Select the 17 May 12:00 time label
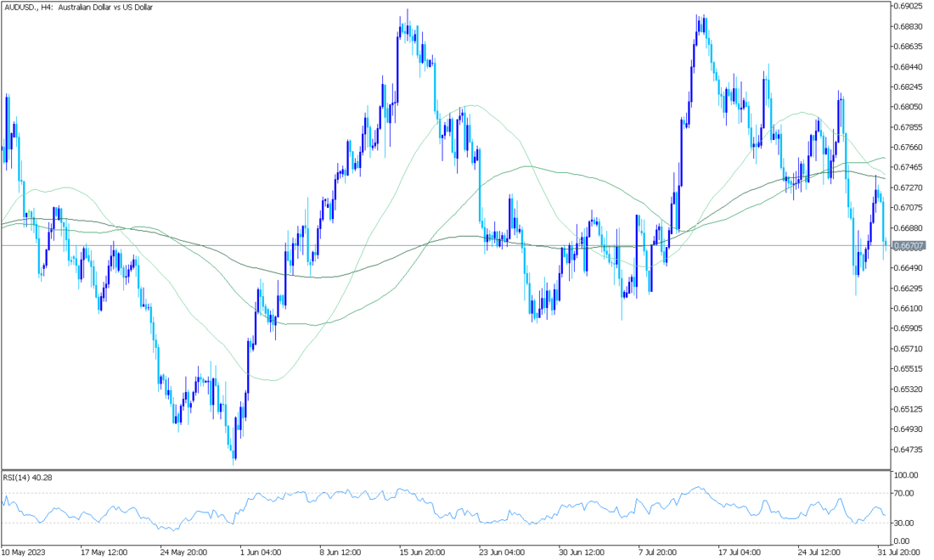934x560 pixels. tap(104, 552)
